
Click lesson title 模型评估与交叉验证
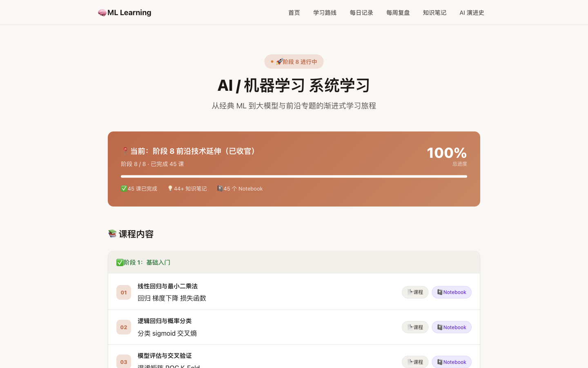tap(165, 356)
